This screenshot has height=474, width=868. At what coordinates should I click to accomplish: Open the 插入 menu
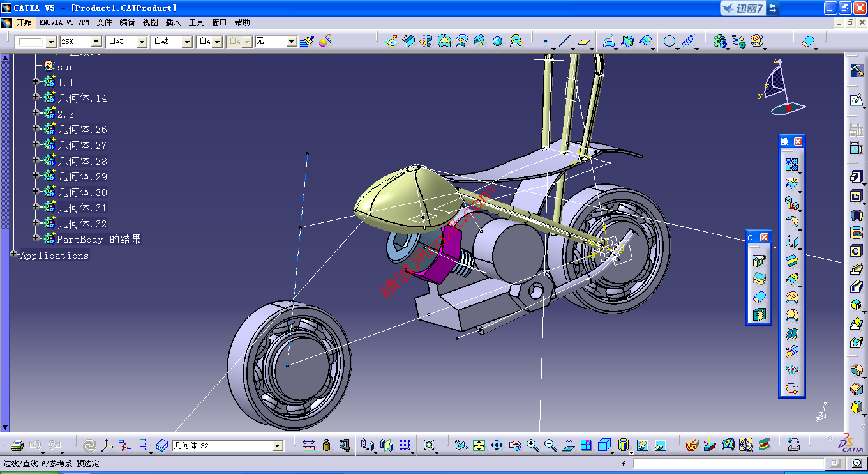(173, 22)
